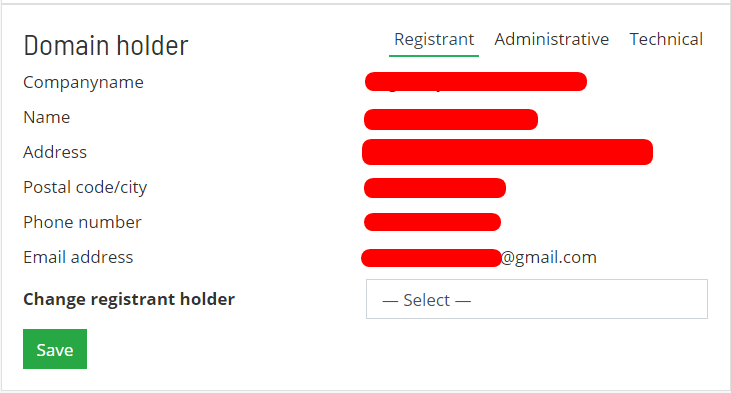The height and width of the screenshot is (393, 731).
Task: Switch to the Registrant tab
Action: click(434, 40)
